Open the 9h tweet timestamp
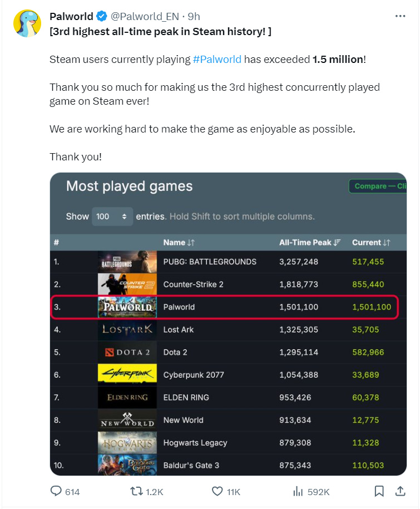This screenshot has height=509, width=420. tap(194, 16)
